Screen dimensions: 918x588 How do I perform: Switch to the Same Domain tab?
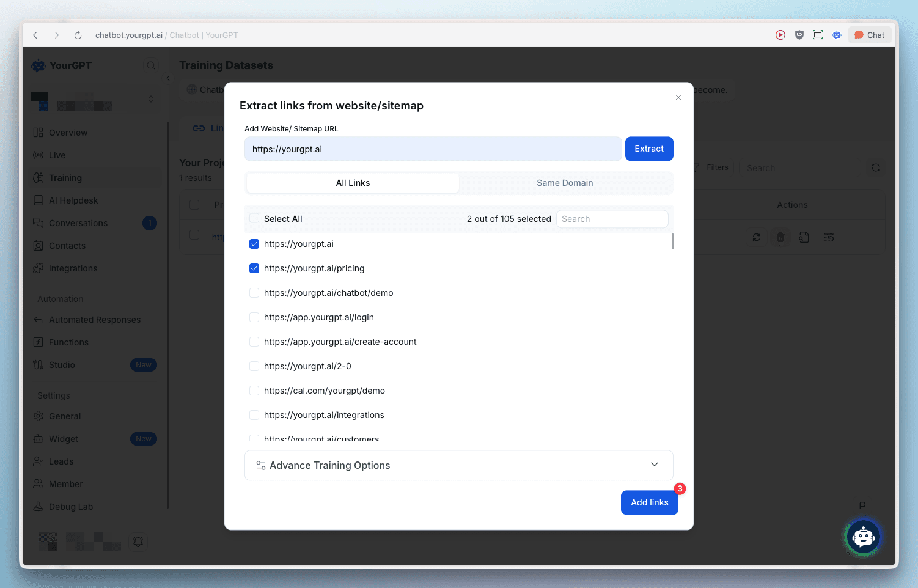(565, 183)
